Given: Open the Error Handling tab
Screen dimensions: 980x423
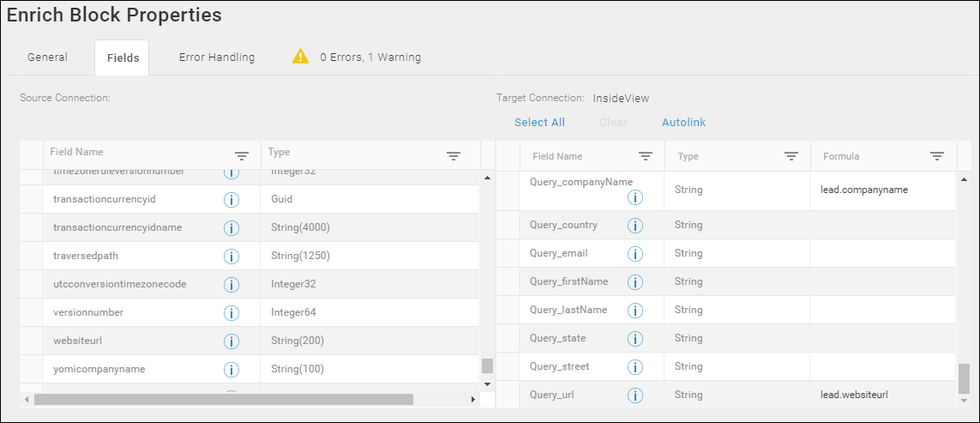Looking at the screenshot, I should tap(217, 57).
